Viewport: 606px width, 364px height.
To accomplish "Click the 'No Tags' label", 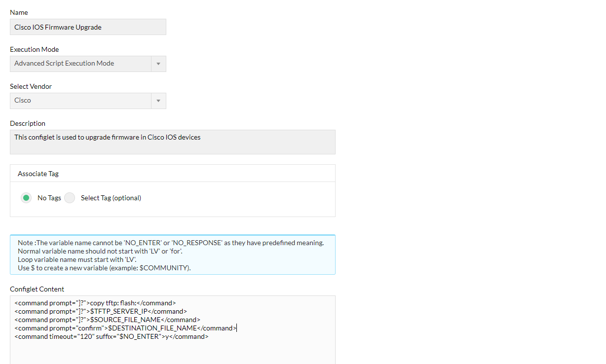I will (49, 198).
